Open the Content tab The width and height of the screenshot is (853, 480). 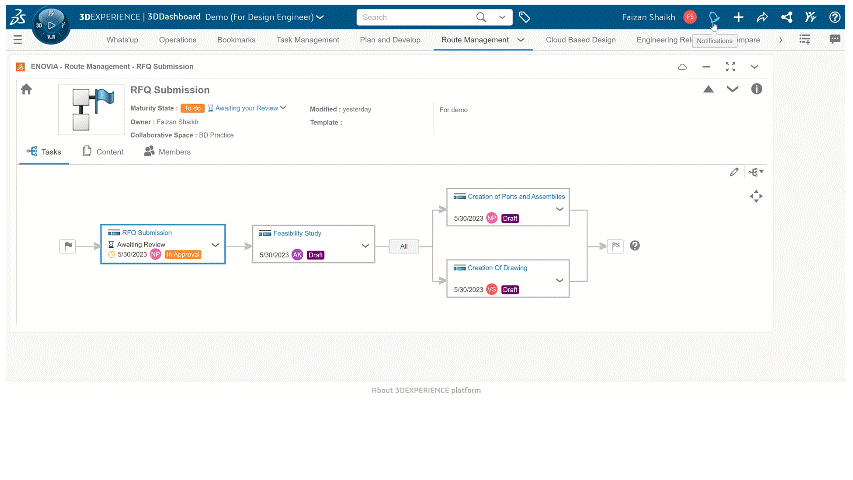point(103,152)
